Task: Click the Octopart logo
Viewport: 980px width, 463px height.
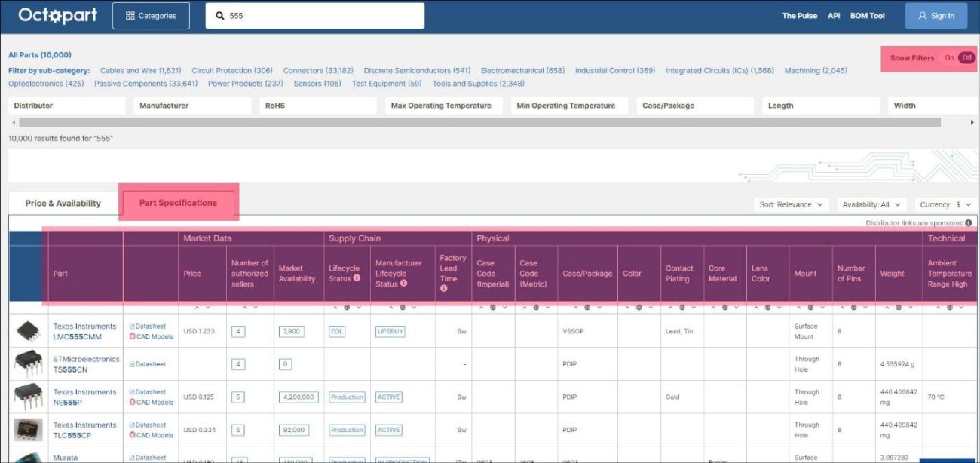Action: click(x=57, y=15)
